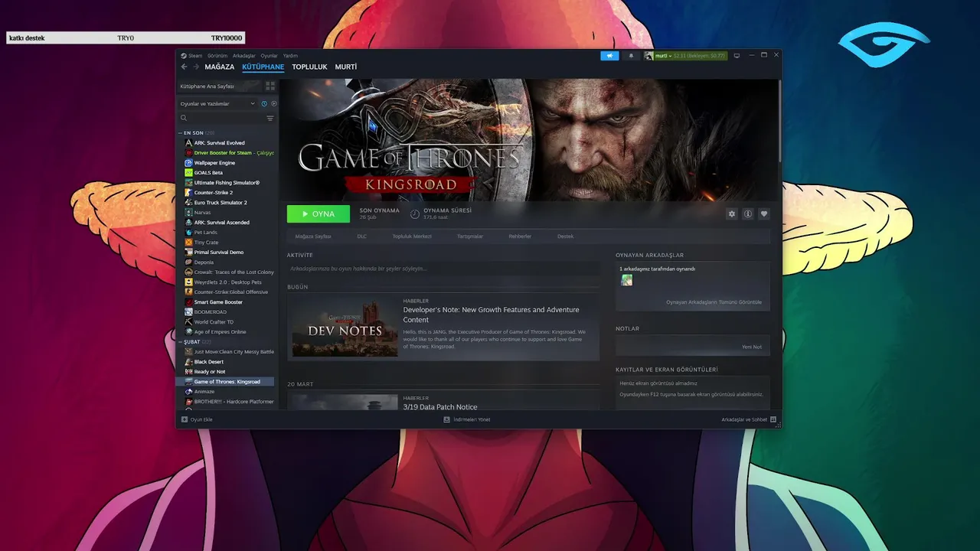Go forward with the right arrow
980x551 pixels.
[195, 67]
